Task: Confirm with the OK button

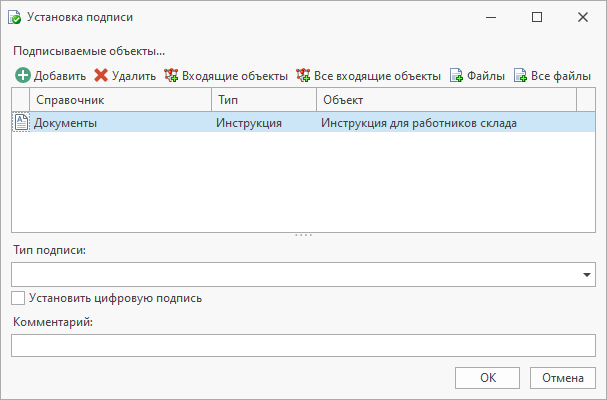Action: [x=487, y=378]
